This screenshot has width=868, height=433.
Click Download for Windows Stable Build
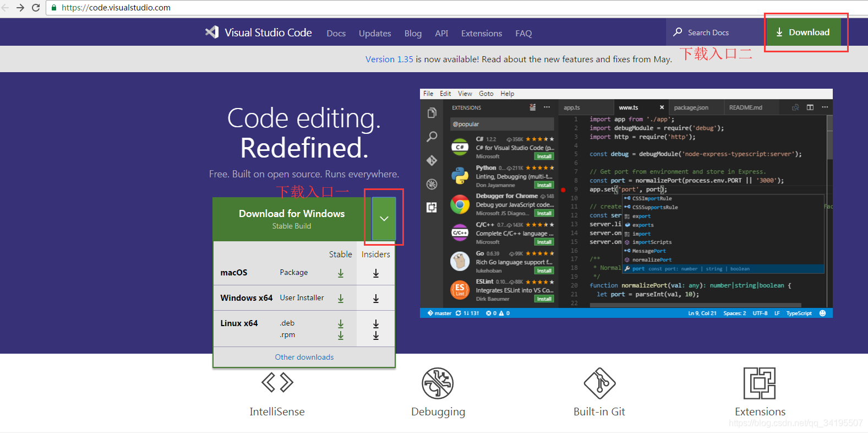[x=292, y=219]
